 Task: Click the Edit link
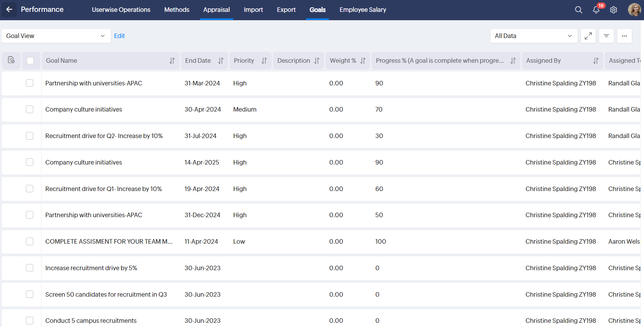point(119,36)
